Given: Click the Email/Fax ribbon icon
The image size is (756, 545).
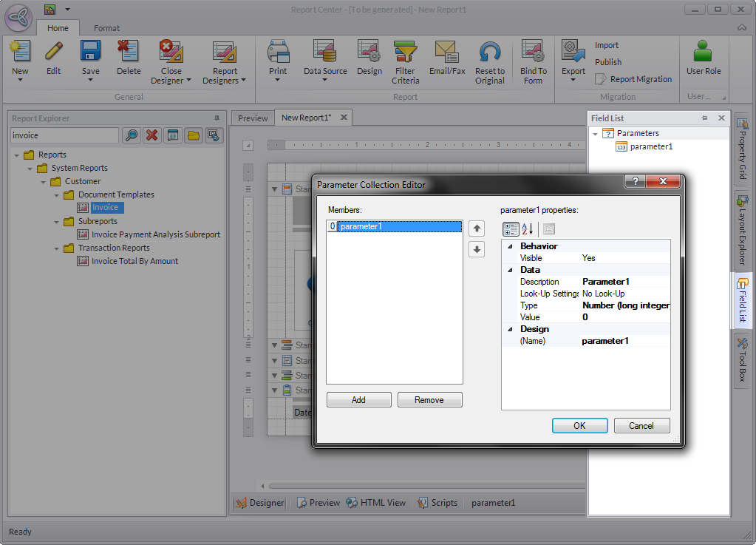Looking at the screenshot, I should tap(446, 52).
